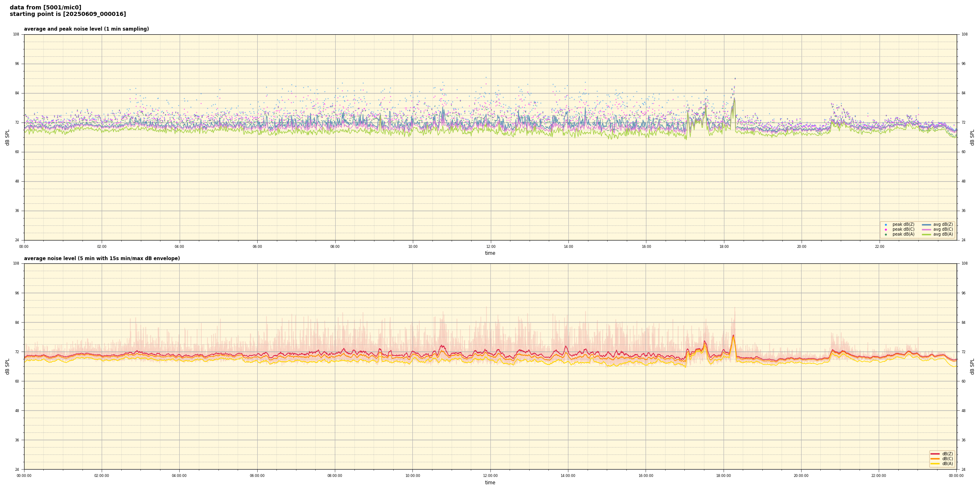Image resolution: width=980 pixels, height=490 pixels.
Task: Click the peak dB(Z) legend marker
Action: tap(886, 225)
